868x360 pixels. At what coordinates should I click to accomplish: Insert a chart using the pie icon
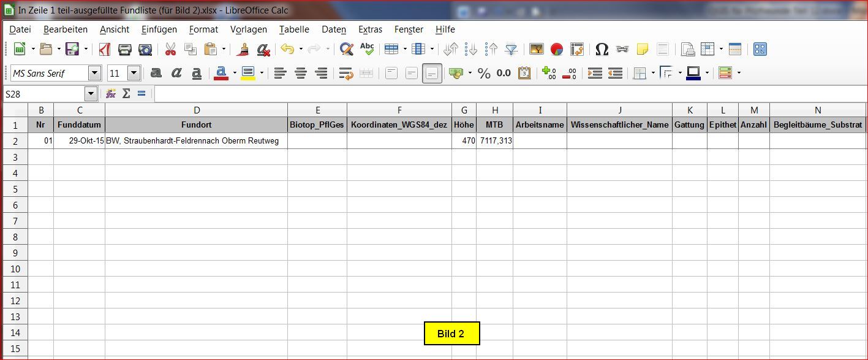point(557,49)
